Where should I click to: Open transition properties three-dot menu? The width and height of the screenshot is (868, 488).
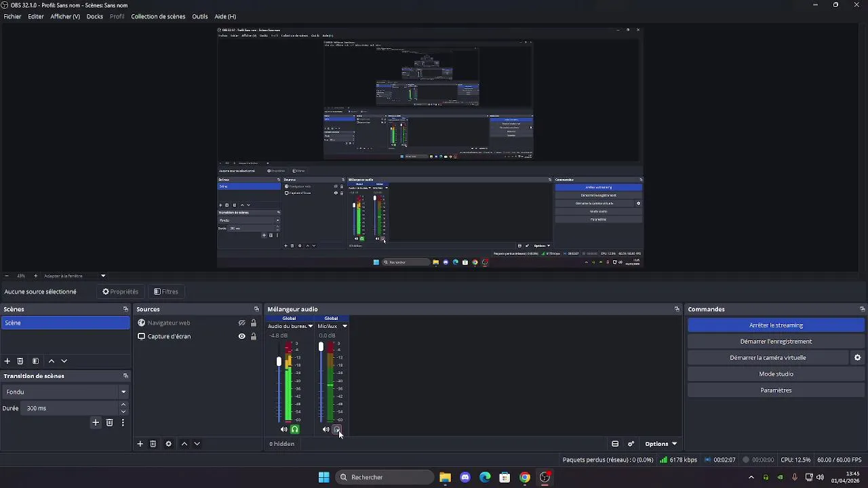click(x=123, y=423)
